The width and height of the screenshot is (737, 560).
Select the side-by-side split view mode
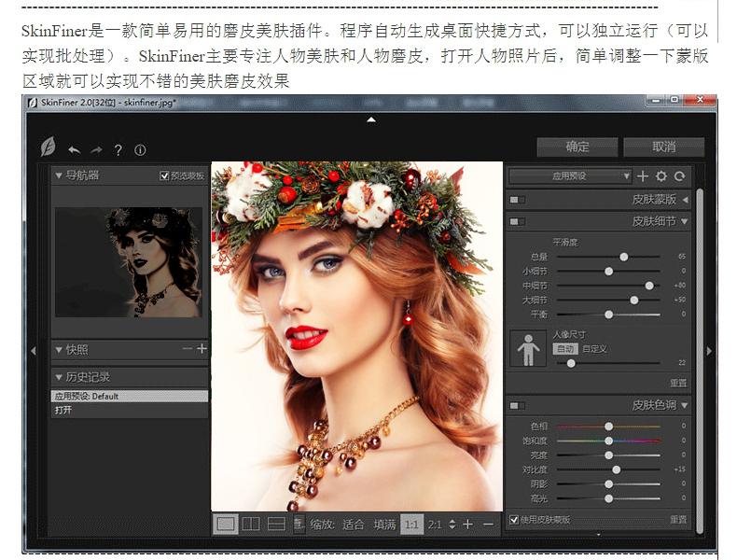tap(251, 524)
